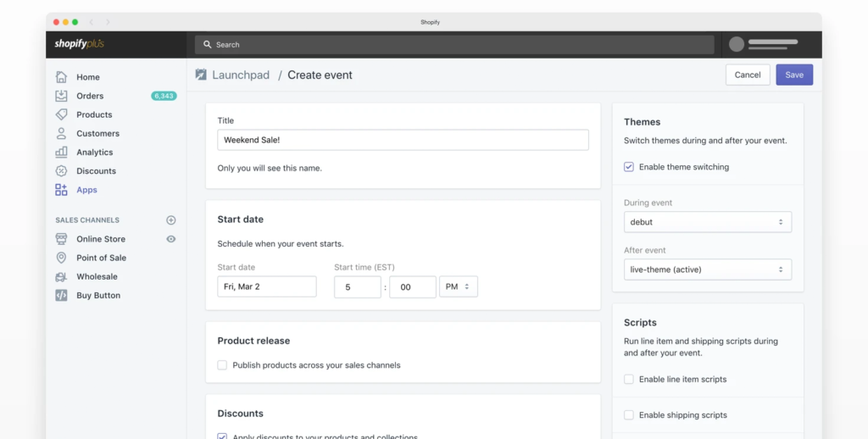Open the Buy Button channel
The image size is (868, 439).
pyautogui.click(x=98, y=296)
